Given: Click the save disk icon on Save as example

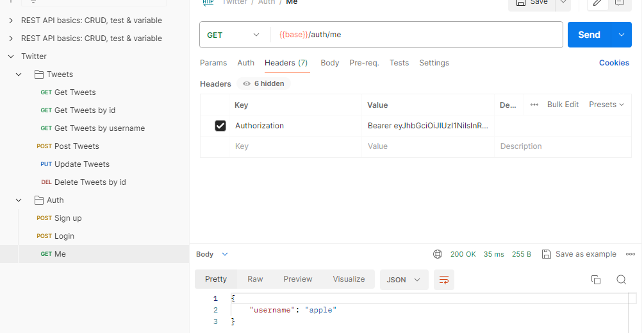Looking at the screenshot, I should click(546, 254).
